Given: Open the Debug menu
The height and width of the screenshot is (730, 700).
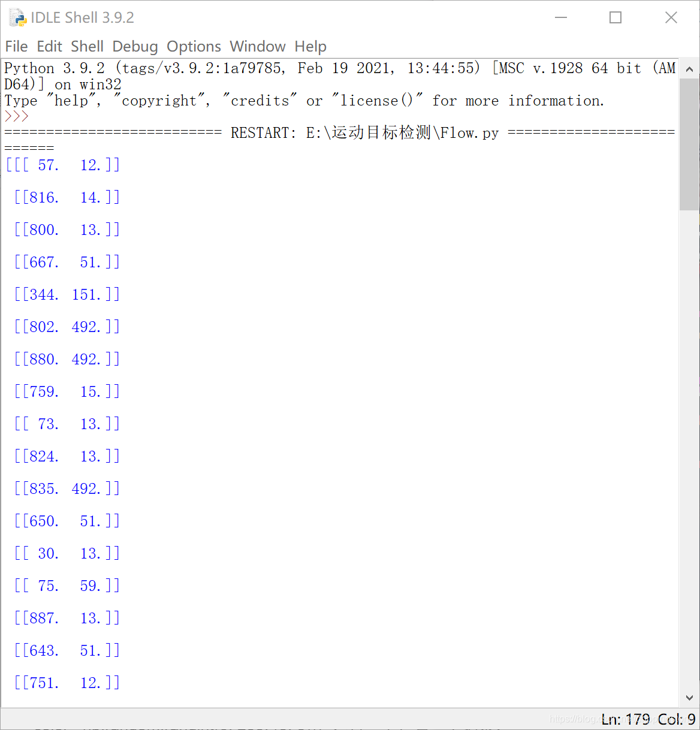Looking at the screenshot, I should pyautogui.click(x=135, y=46).
